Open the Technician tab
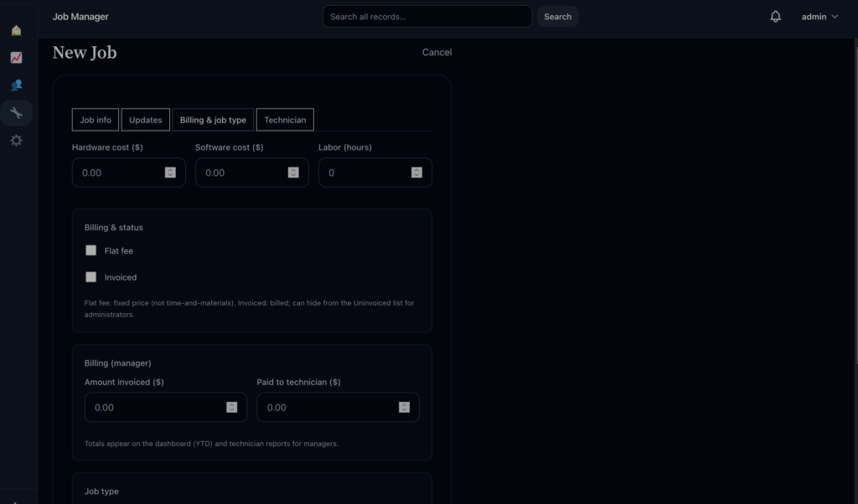Screen dimensions: 858x504 tap(285, 120)
